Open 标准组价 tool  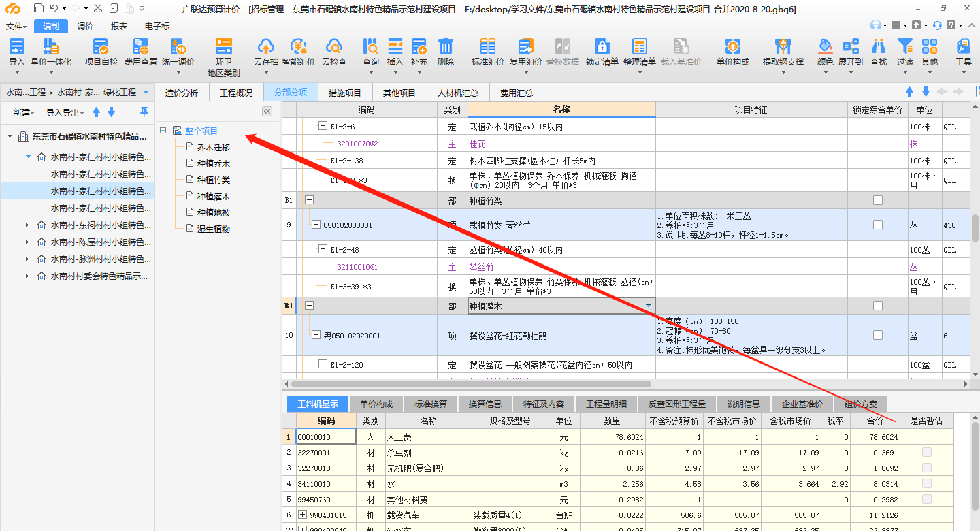[x=488, y=52]
